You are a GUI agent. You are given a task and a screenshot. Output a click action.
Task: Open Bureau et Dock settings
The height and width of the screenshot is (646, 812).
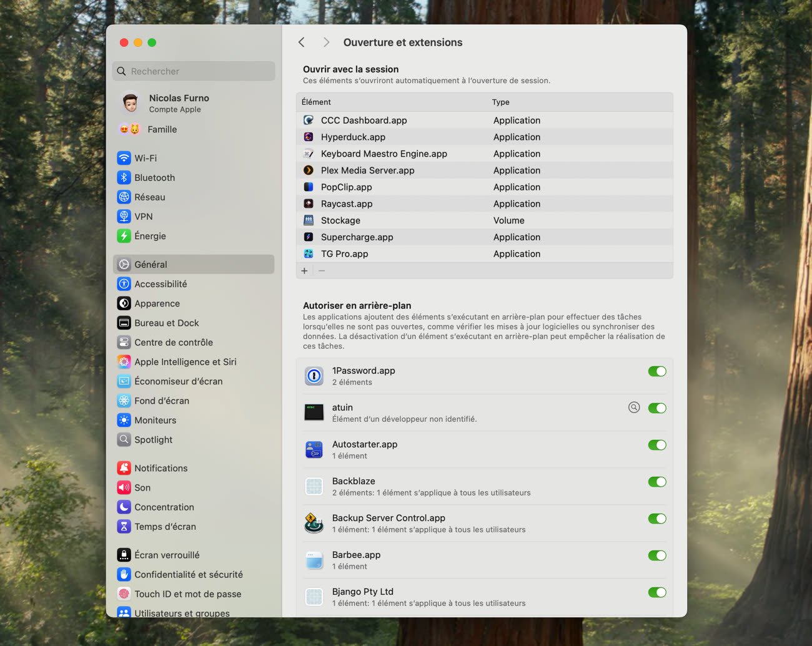click(x=194, y=323)
